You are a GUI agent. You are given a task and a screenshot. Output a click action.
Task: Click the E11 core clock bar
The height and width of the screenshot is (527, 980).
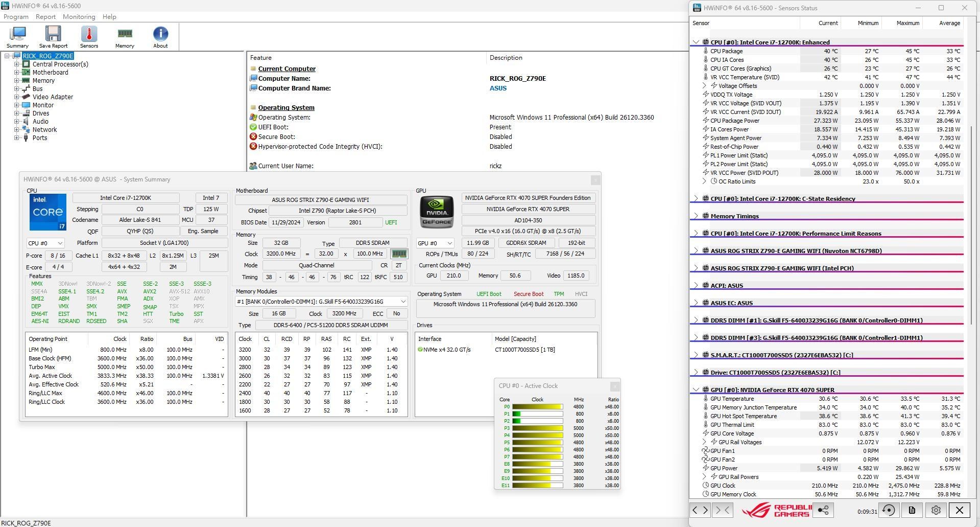point(537,486)
